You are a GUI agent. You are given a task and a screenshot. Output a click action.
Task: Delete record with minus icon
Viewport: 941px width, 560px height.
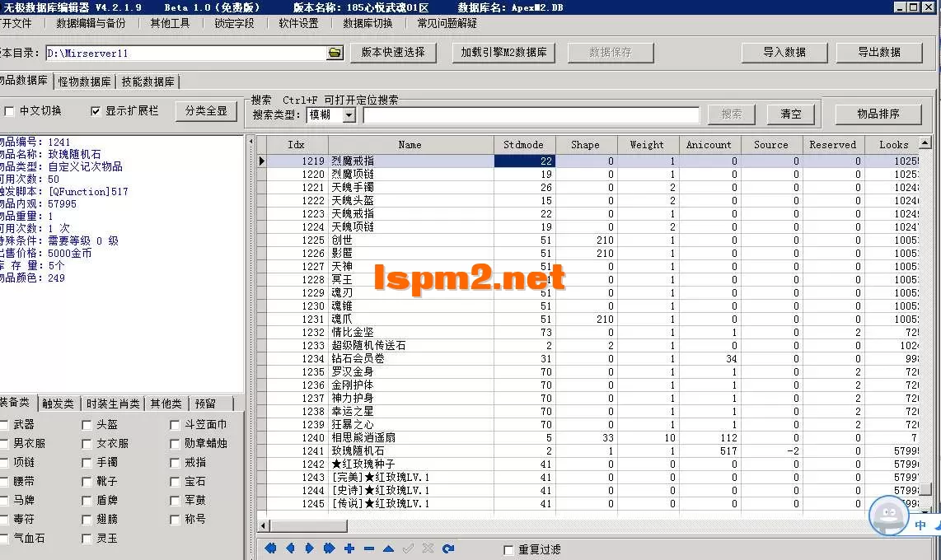coord(368,548)
